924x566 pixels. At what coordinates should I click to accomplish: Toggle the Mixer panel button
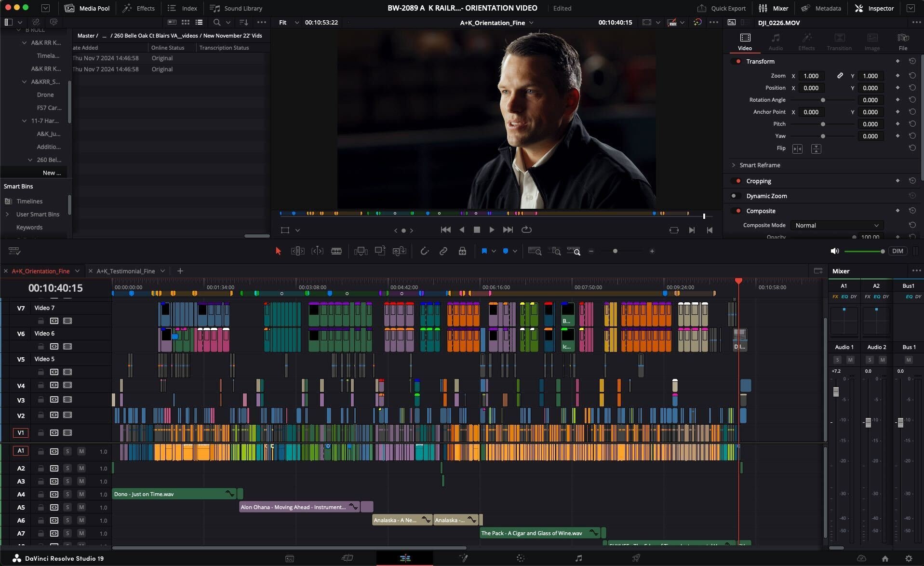coord(773,8)
